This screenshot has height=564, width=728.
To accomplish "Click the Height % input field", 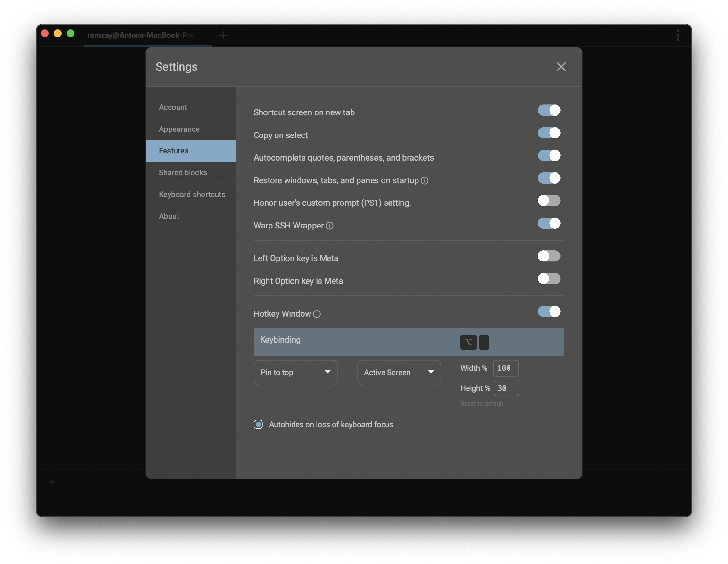I will [506, 388].
